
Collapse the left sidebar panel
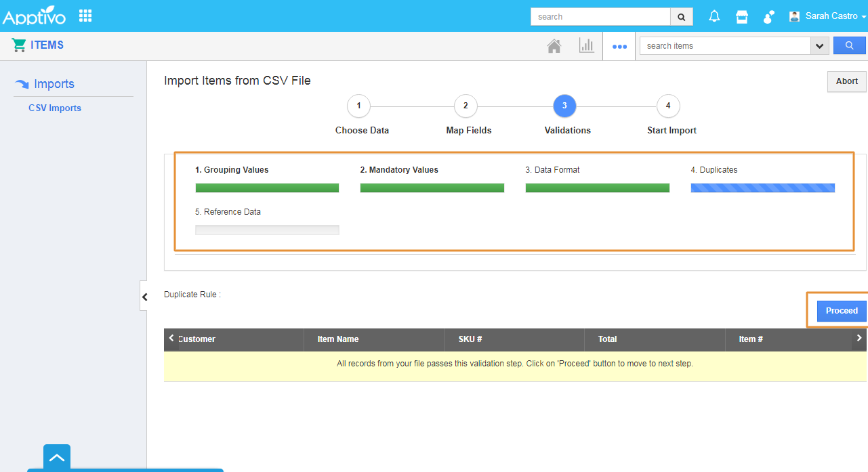pyautogui.click(x=144, y=297)
